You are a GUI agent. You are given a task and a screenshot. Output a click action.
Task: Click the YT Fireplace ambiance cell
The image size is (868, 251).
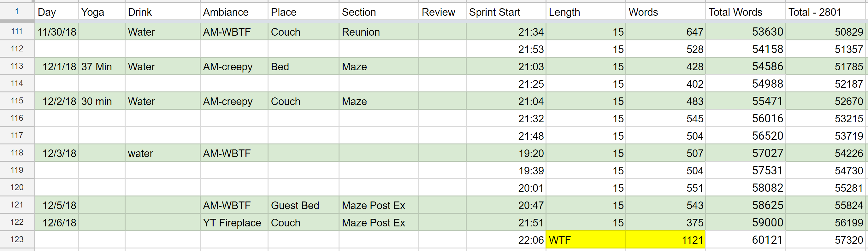[x=234, y=222]
